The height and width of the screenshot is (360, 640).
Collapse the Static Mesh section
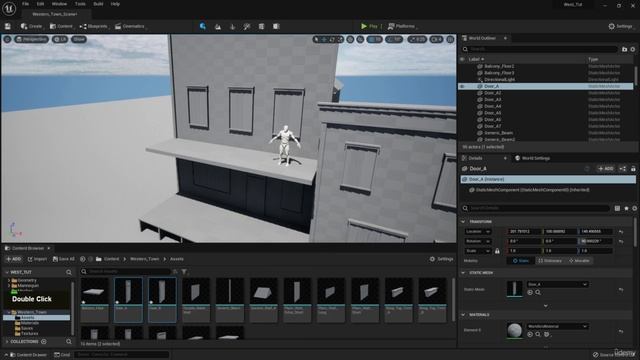[463, 273]
